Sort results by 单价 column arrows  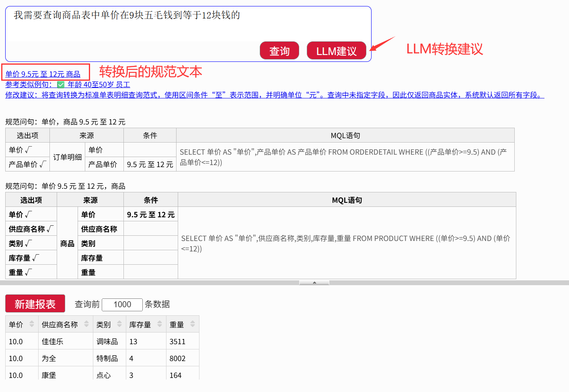(32, 324)
